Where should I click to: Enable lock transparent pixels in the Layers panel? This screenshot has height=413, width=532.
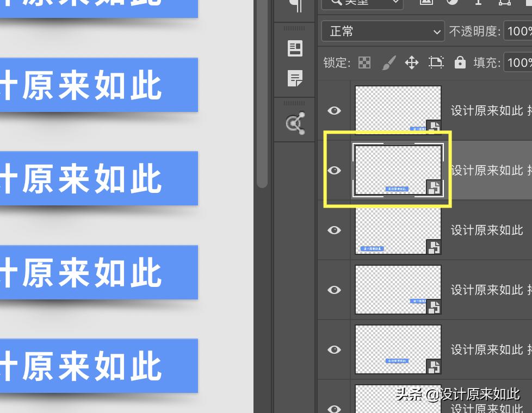363,62
